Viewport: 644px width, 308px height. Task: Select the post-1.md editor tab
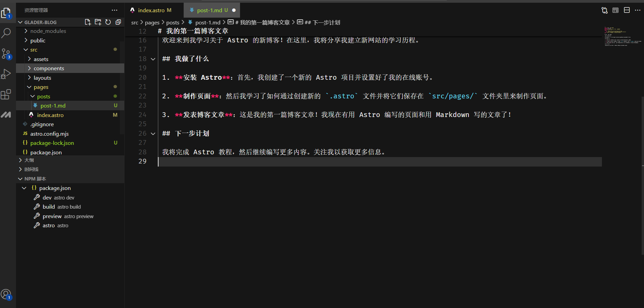[x=209, y=10]
